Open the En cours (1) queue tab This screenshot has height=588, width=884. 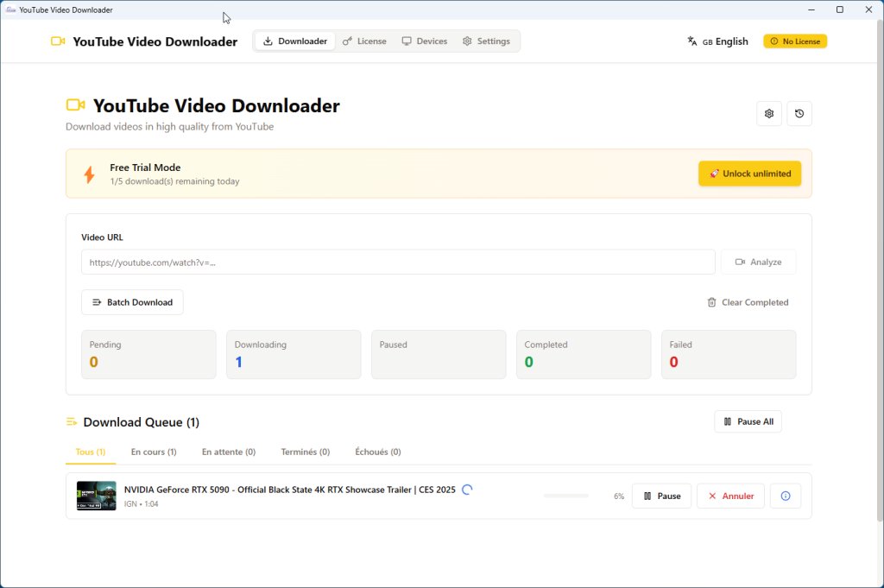[154, 452]
